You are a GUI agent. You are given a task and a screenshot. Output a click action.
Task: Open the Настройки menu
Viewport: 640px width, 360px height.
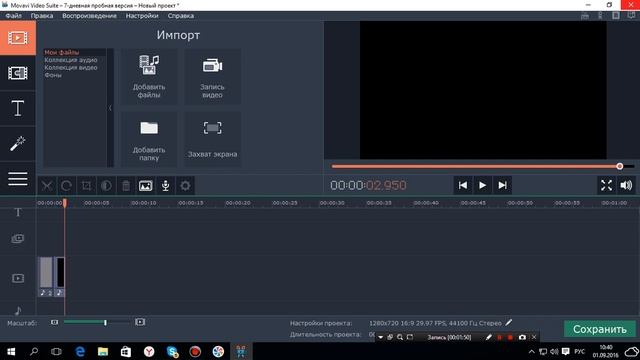tap(142, 16)
